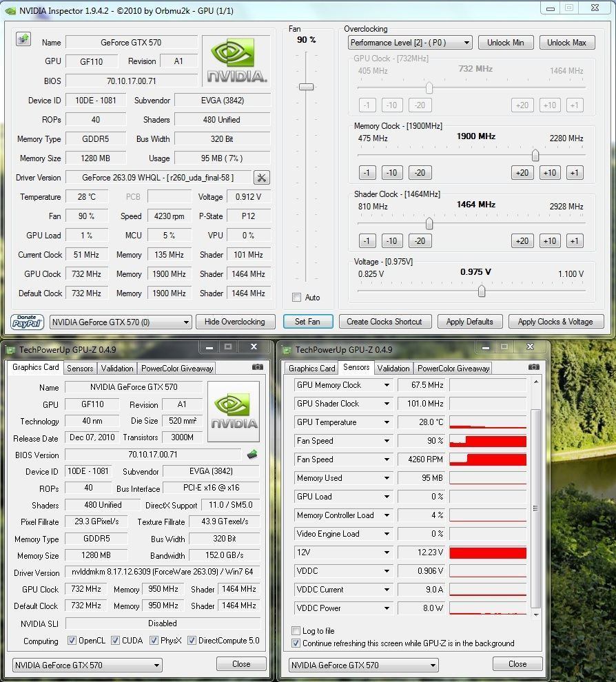This screenshot has width=616, height=682.
Task: Click Shader Clock -20 button
Action: tap(420, 241)
